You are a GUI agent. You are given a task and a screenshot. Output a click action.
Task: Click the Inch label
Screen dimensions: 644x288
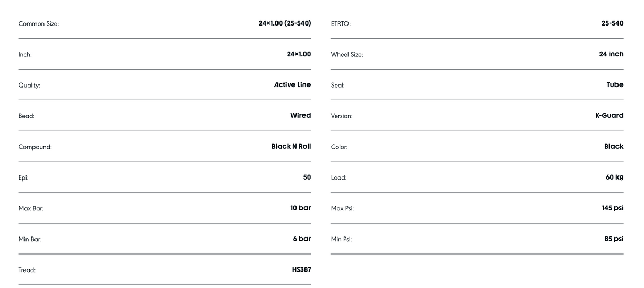point(25,55)
